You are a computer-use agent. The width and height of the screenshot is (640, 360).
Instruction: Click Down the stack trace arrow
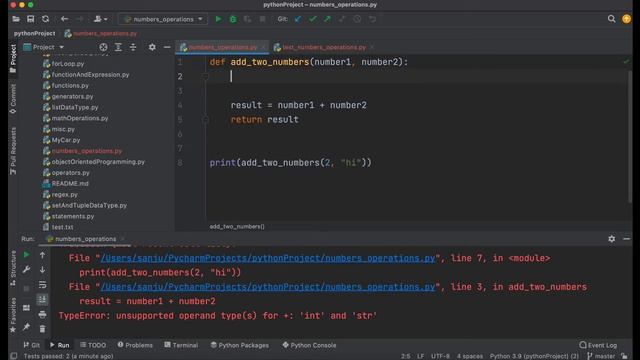pyautogui.click(x=42, y=269)
